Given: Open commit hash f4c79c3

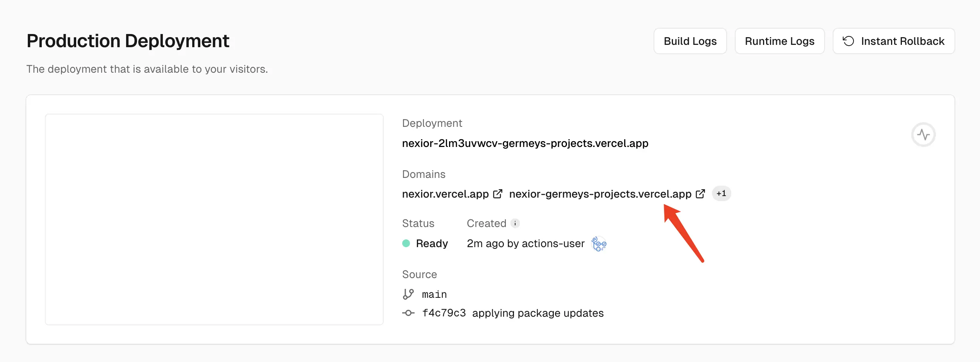Looking at the screenshot, I should pyautogui.click(x=444, y=313).
